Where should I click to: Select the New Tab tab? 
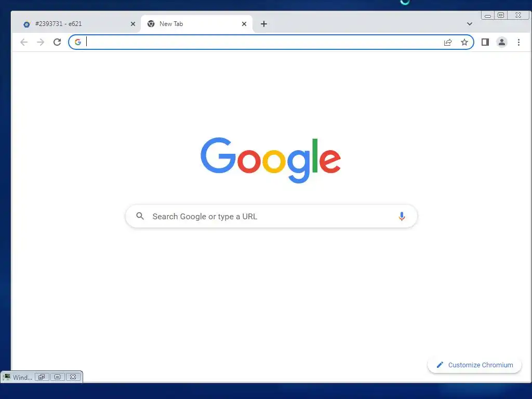point(197,24)
